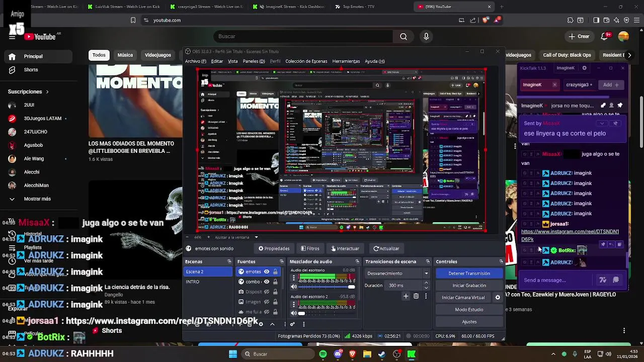This screenshot has height=362, width=644.
Task: Open Steam from the taskbar
Action: (x=382, y=354)
